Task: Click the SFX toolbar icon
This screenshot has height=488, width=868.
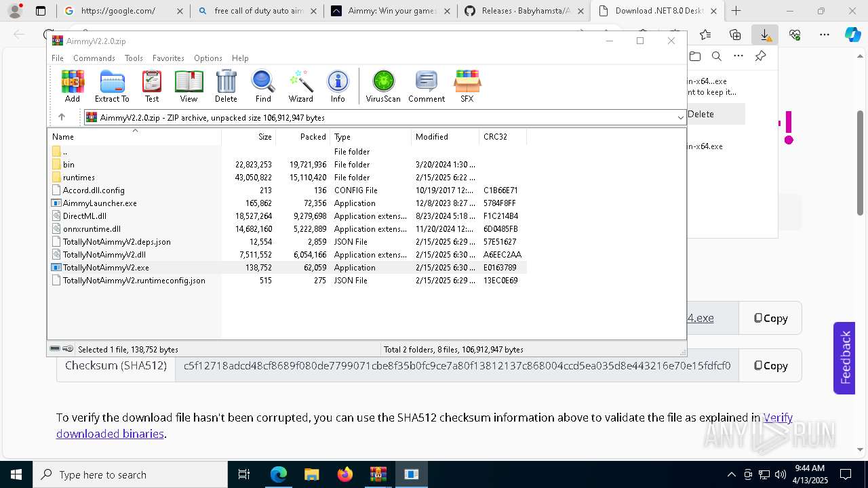Action: tap(467, 86)
